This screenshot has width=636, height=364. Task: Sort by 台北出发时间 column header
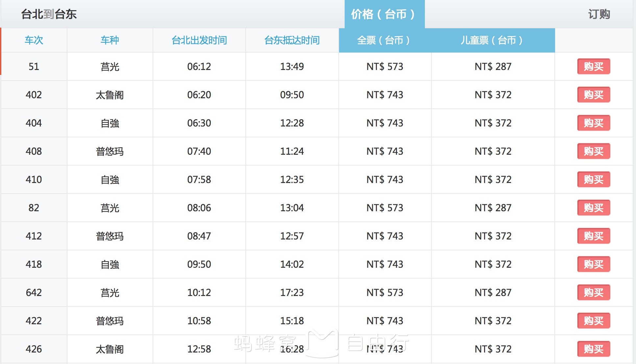[x=199, y=40]
